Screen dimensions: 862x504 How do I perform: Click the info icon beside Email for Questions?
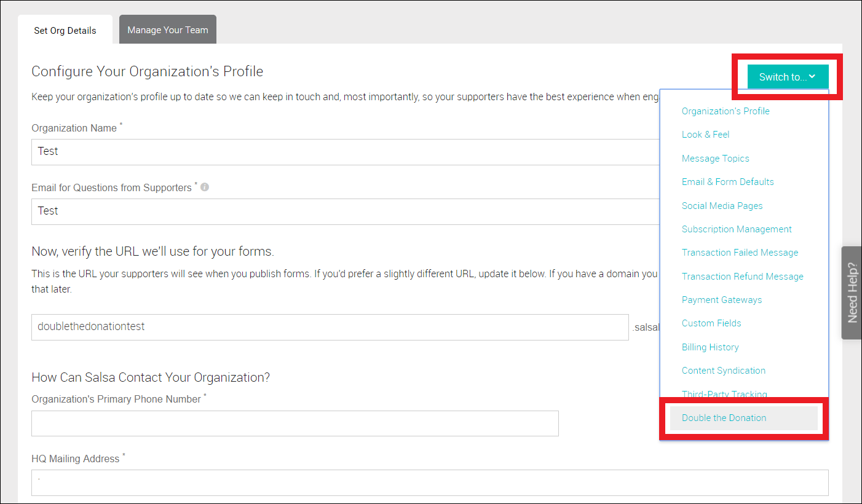(x=204, y=187)
